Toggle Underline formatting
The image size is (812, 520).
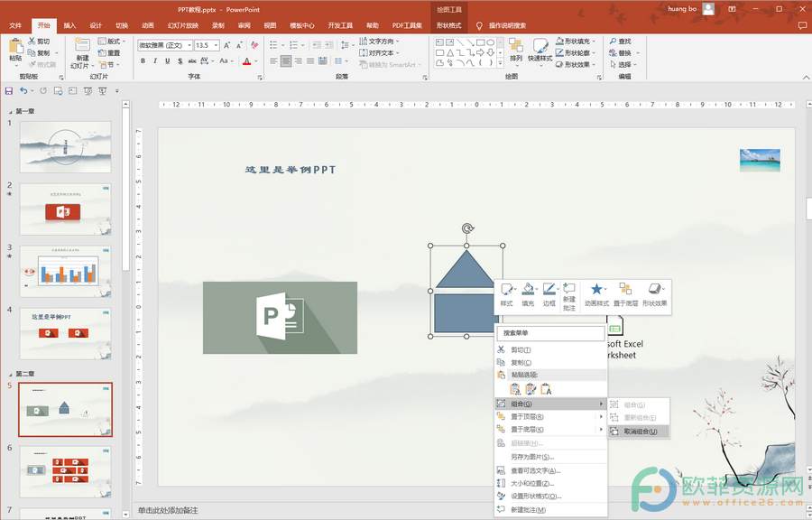pyautogui.click(x=167, y=61)
